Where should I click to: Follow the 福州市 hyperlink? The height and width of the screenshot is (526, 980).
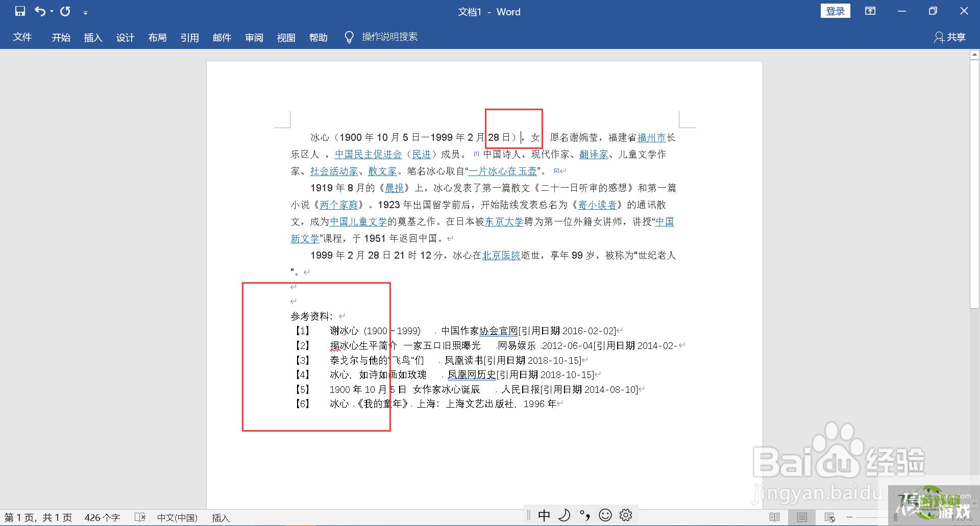pyautogui.click(x=651, y=137)
